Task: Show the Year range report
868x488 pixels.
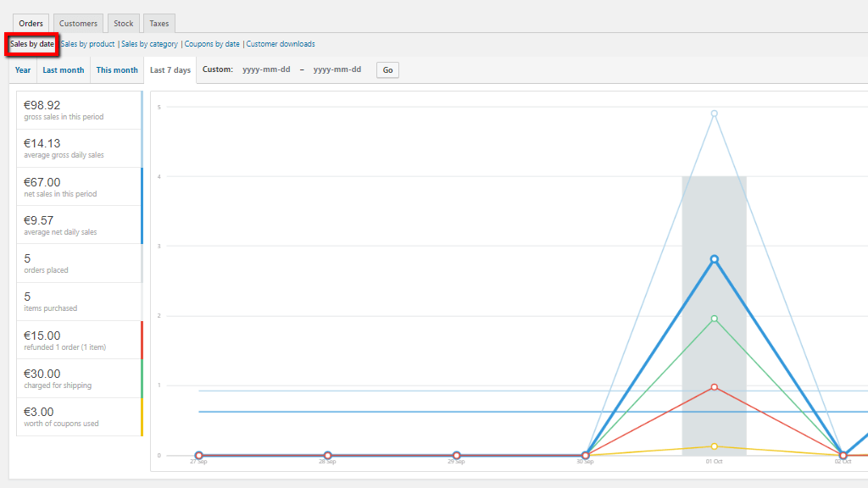Action: pyautogui.click(x=23, y=70)
